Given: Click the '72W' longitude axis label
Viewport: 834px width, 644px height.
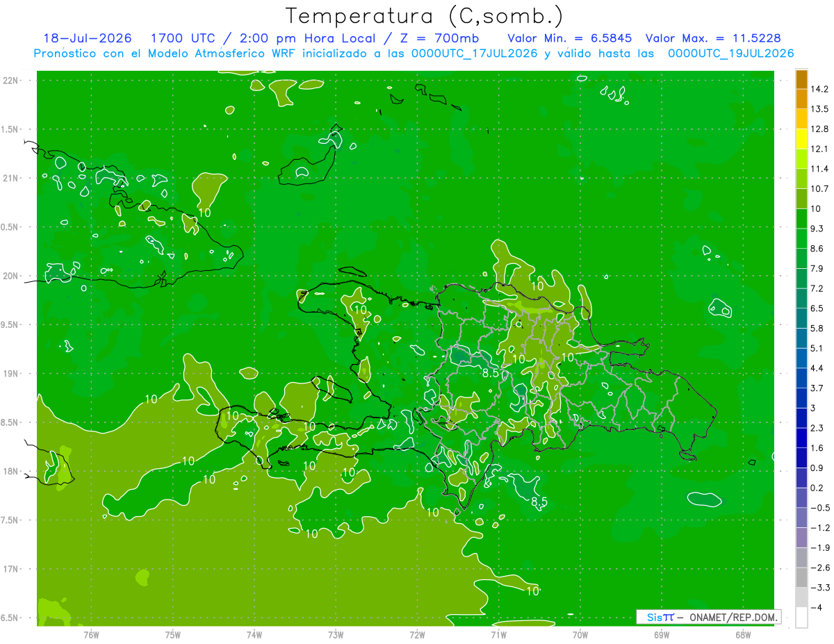Looking at the screenshot, I should pyautogui.click(x=417, y=635).
